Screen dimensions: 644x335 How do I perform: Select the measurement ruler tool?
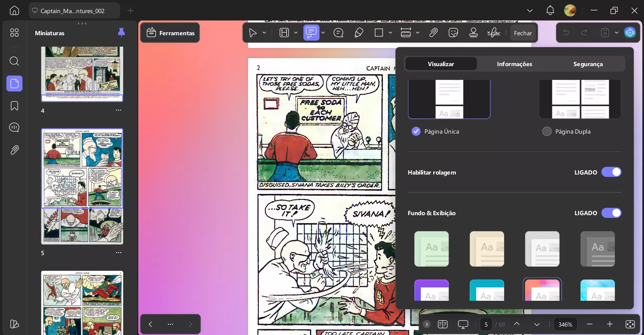[406, 33]
